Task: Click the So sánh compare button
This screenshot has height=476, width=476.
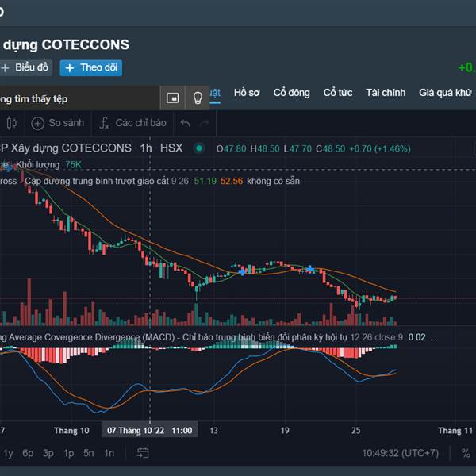Action: 58,123
